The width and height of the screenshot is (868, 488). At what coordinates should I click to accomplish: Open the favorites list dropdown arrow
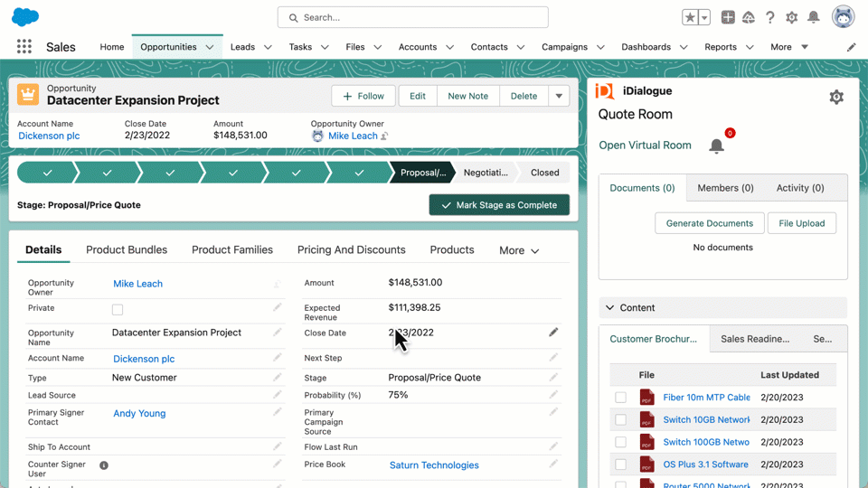click(704, 17)
